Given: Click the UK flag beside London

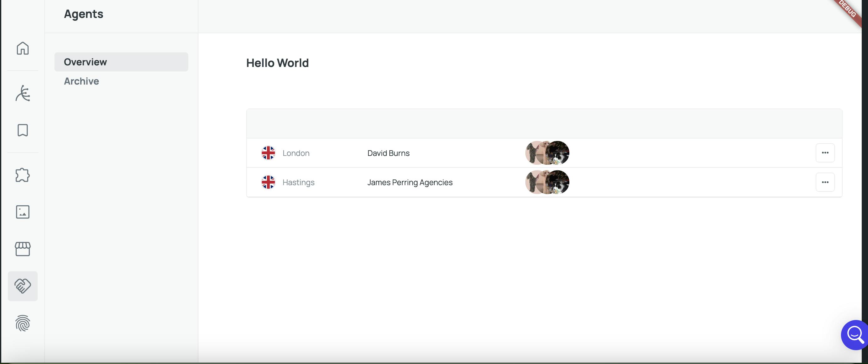Looking at the screenshot, I should [x=268, y=153].
